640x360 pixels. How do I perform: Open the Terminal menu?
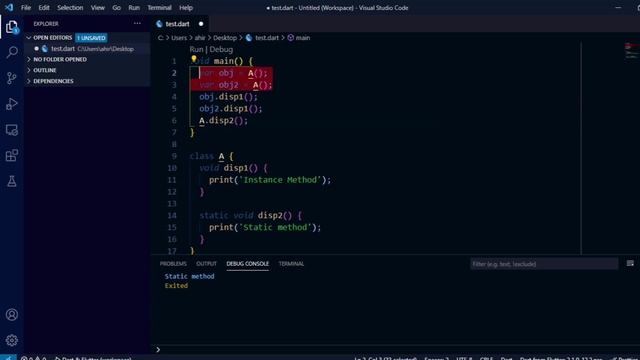[x=159, y=8]
